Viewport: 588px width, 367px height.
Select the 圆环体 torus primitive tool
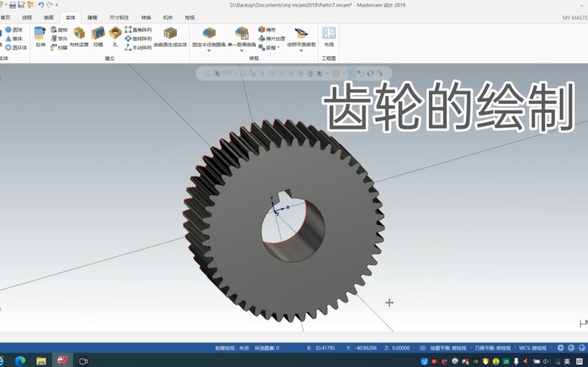pos(16,48)
